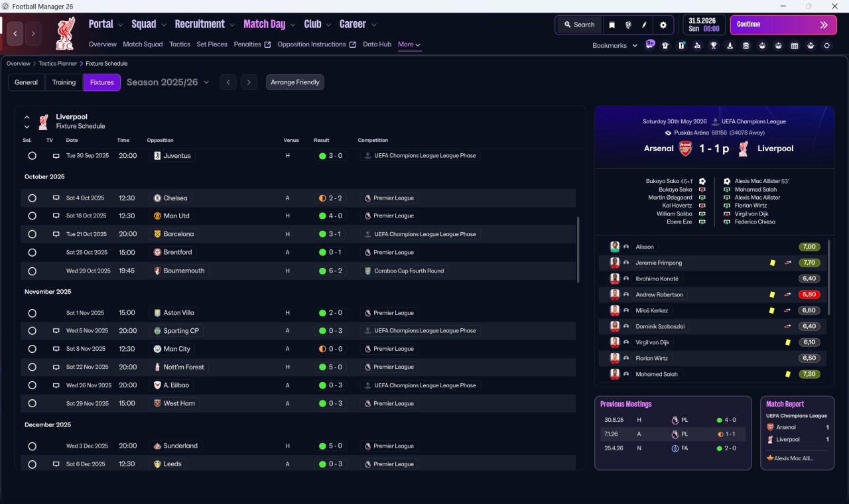
Task: Open the 9+ messages inbox icon
Action: click(650, 44)
